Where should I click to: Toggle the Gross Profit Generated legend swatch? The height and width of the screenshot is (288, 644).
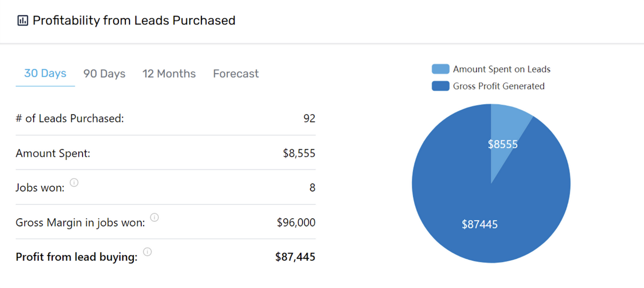(x=440, y=86)
